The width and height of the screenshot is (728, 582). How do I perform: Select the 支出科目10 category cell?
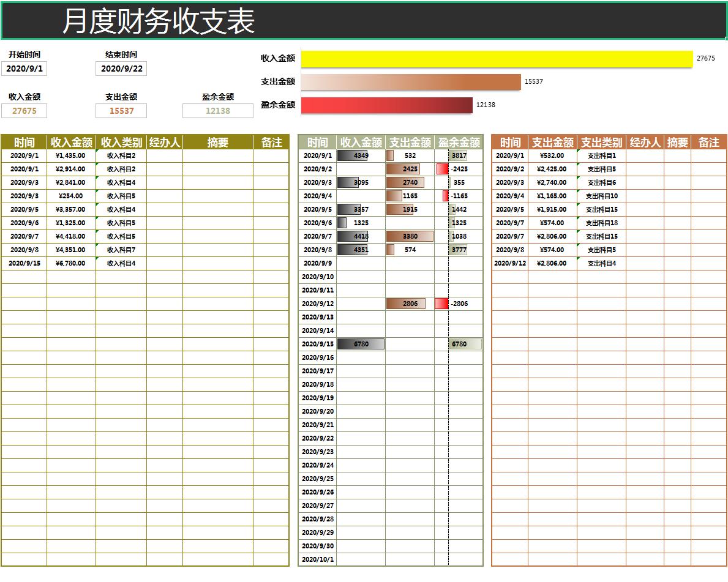(601, 196)
